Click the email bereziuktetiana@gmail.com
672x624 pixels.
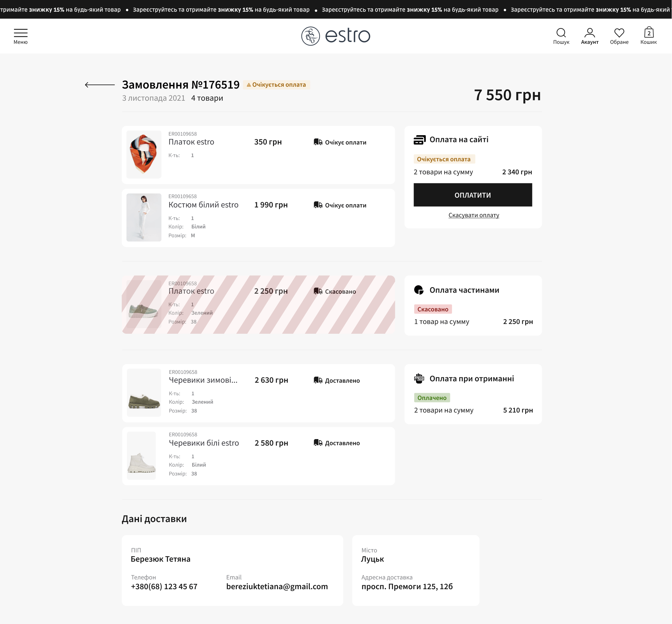(x=277, y=586)
